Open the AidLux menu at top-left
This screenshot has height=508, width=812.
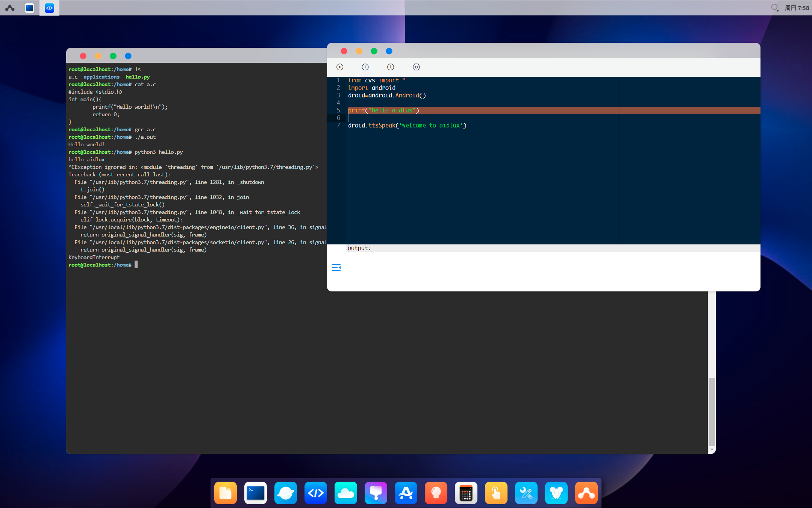(x=10, y=8)
